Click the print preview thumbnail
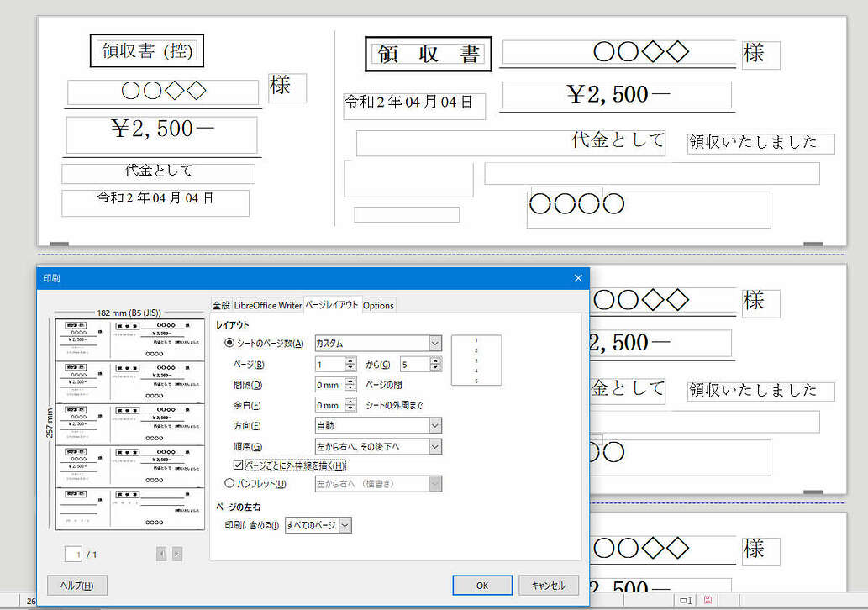 (129, 423)
